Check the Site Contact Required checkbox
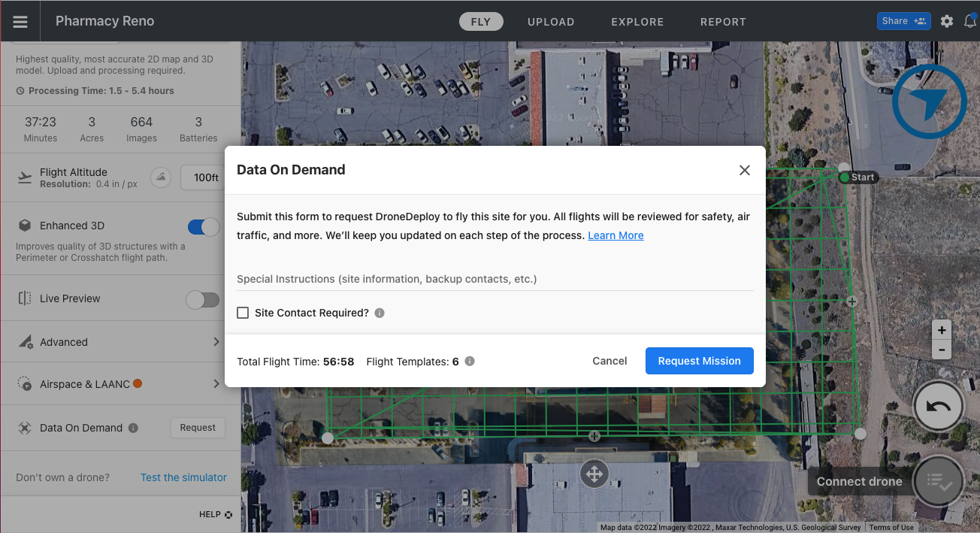Viewport: 980px width, 533px height. [243, 312]
